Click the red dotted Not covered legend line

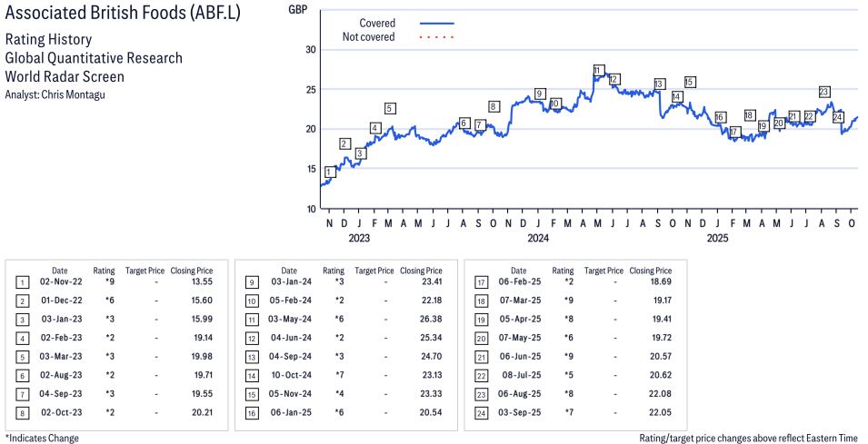[437, 37]
